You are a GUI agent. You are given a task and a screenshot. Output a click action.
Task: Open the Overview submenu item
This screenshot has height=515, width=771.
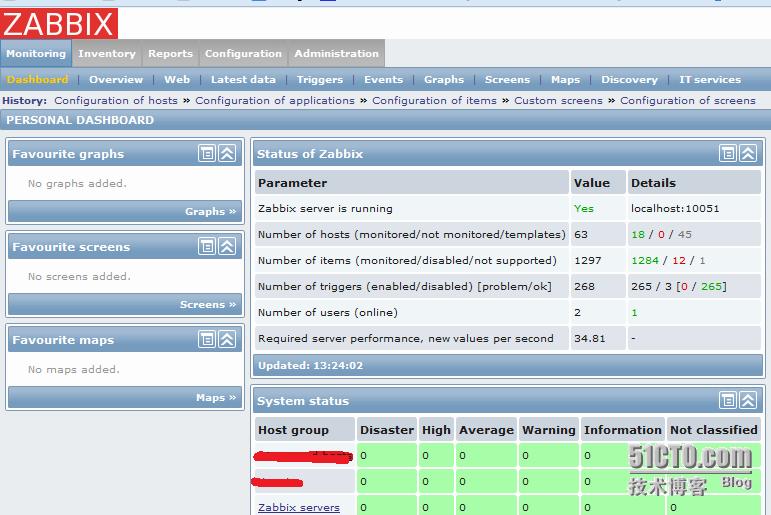click(116, 79)
